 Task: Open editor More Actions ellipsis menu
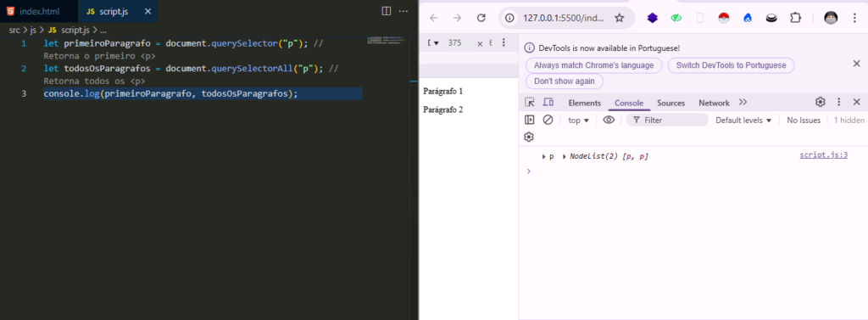click(x=403, y=11)
